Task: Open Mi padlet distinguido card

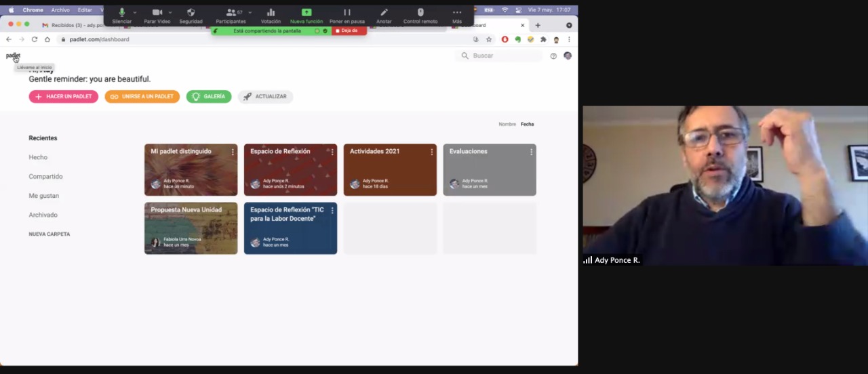Action: coord(191,170)
